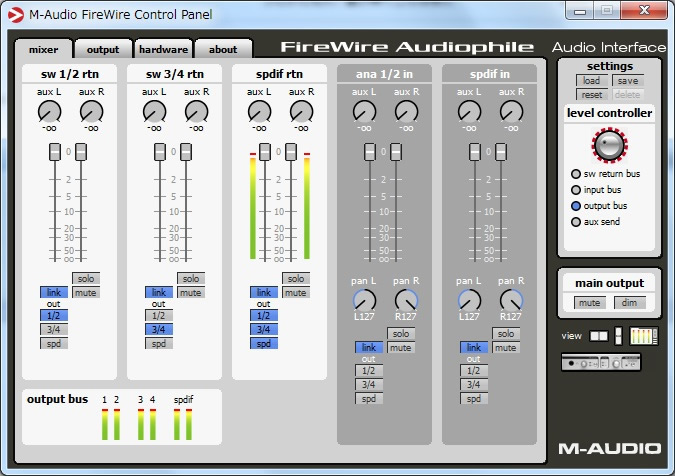Switch view to the fader-only icon
Screen dimensions: 675x476
(x=618, y=336)
